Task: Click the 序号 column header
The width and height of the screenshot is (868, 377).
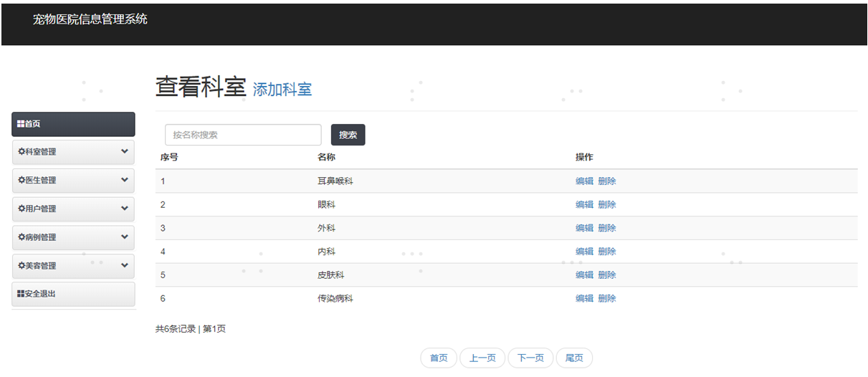Action: click(x=169, y=158)
